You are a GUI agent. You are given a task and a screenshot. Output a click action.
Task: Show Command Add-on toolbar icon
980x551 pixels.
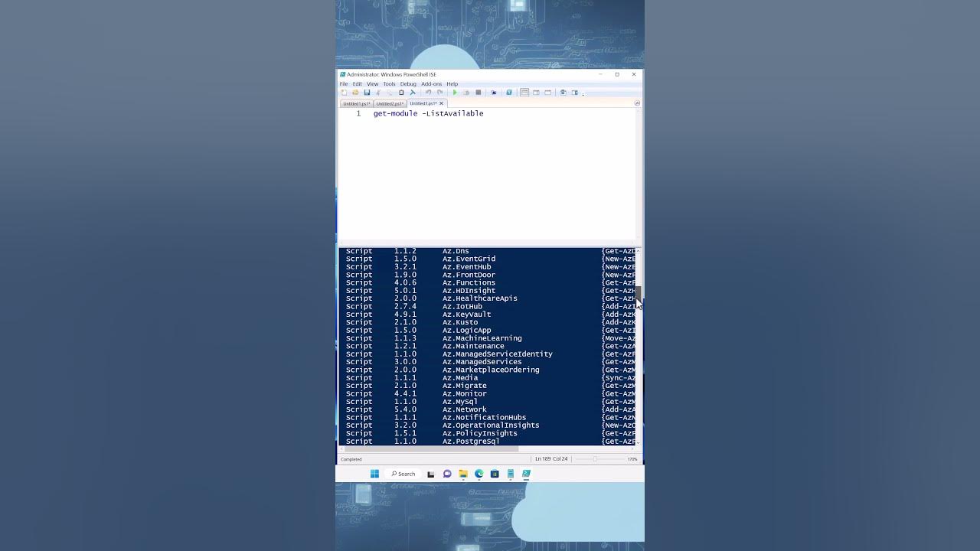click(x=575, y=93)
